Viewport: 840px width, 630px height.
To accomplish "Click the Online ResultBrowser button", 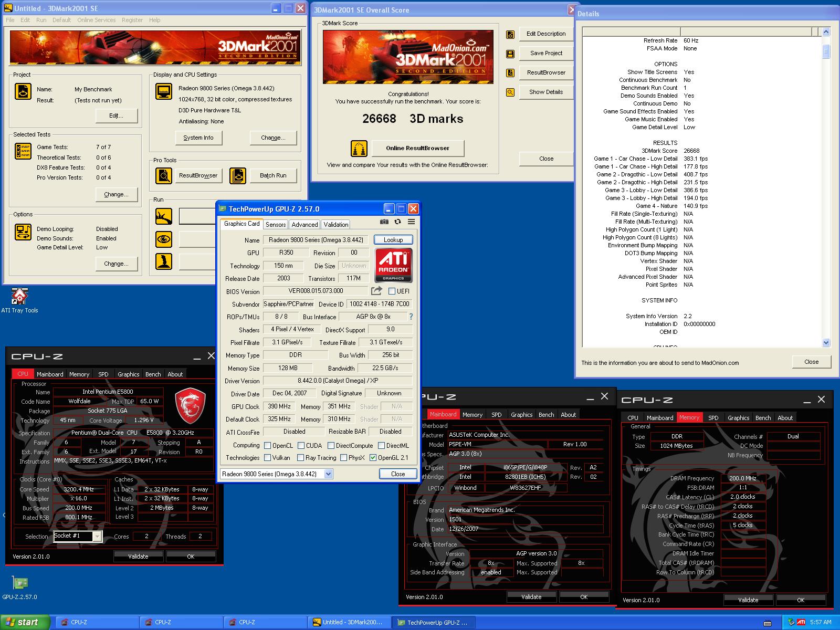I will [418, 148].
